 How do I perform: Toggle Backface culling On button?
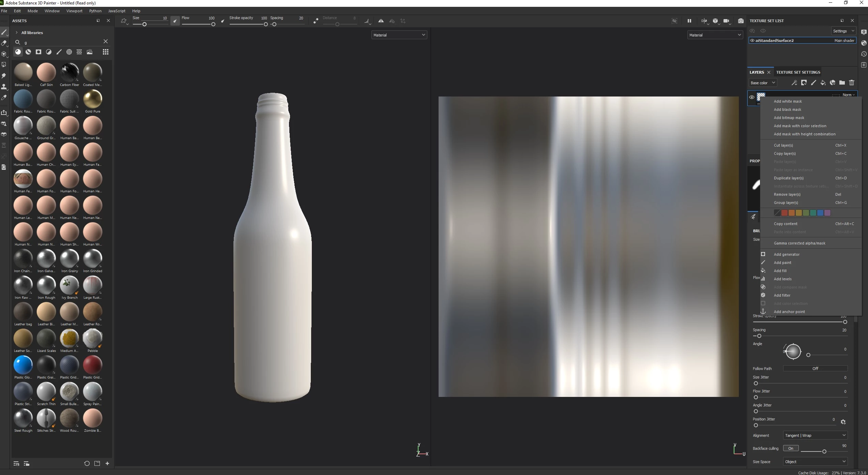[x=791, y=448]
